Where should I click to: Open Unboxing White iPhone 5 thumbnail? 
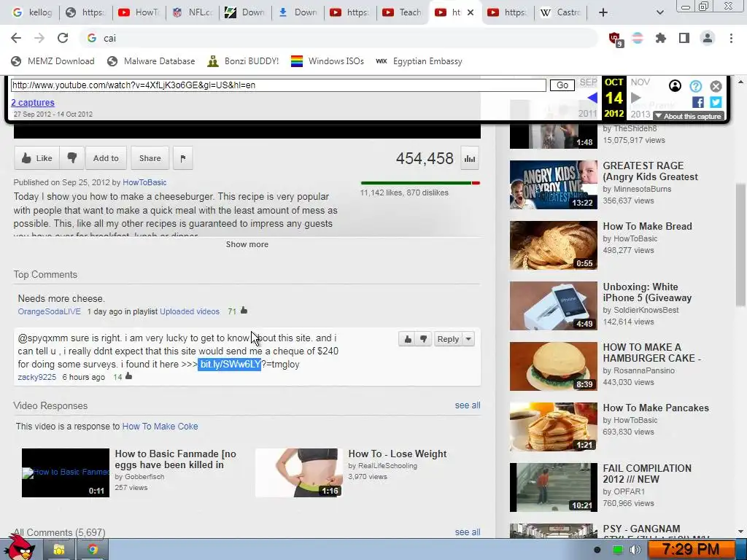553,306
